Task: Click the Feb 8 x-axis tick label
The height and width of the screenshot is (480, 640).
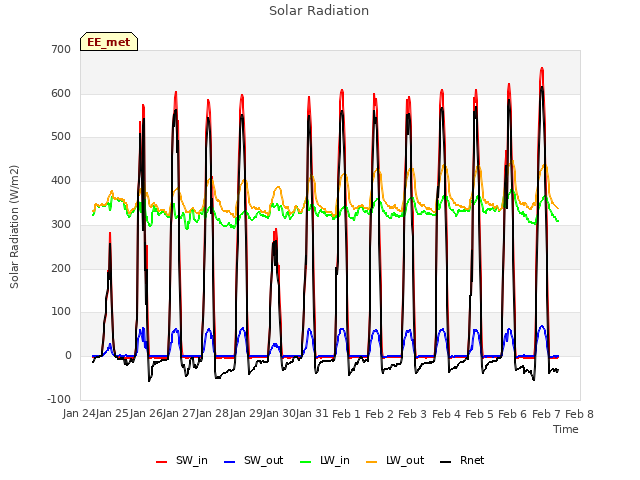Action: coord(579,414)
